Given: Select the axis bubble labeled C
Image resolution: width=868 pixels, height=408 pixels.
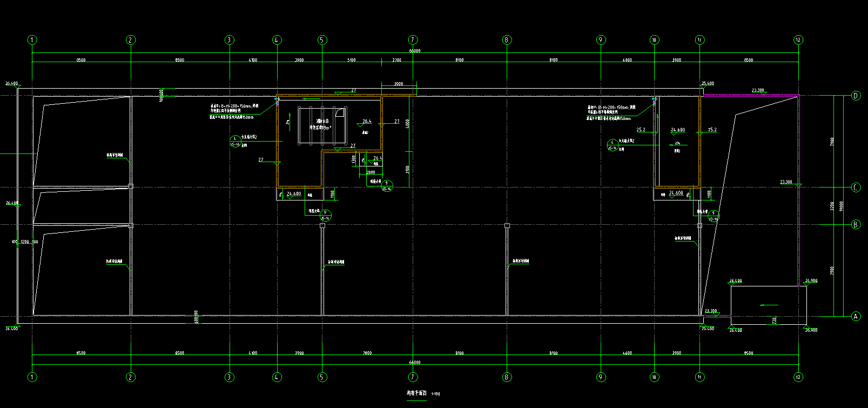Looking at the screenshot, I should coord(856,188).
